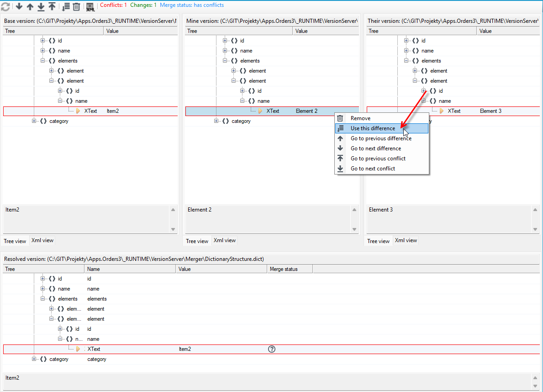Select the XText Element 3 row in Their version
Screen dimensions: 543x392
[x=453, y=111]
